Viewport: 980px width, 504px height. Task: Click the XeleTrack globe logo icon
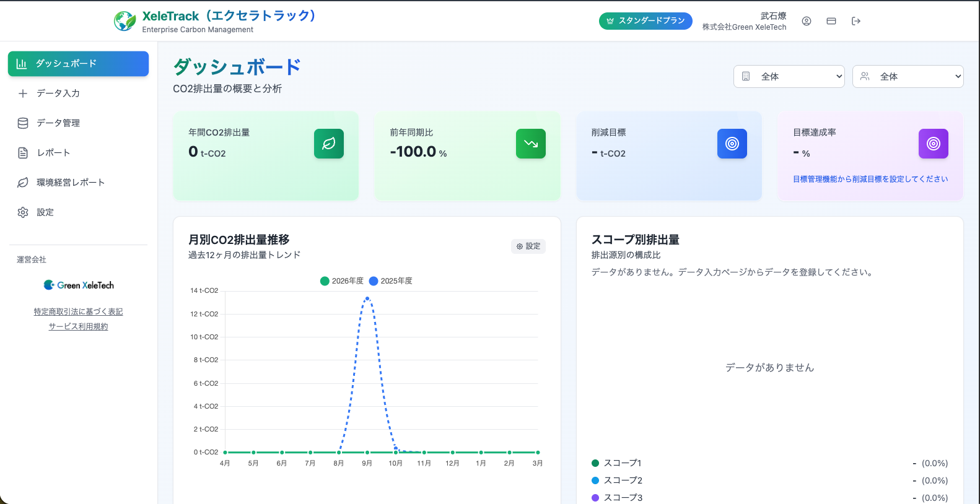point(125,21)
